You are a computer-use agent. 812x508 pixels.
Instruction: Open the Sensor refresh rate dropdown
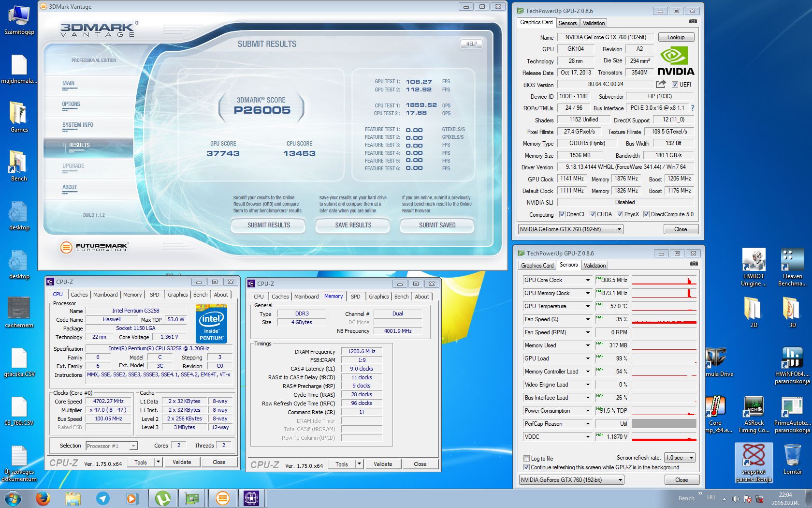click(680, 458)
